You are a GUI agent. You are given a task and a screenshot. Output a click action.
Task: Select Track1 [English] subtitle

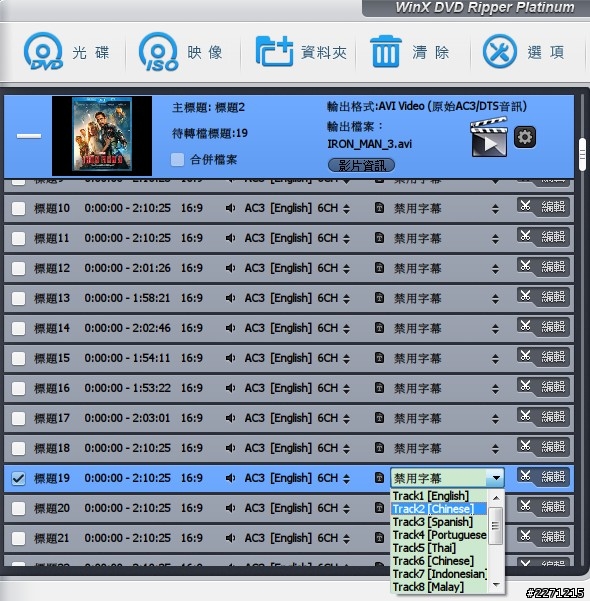439,496
